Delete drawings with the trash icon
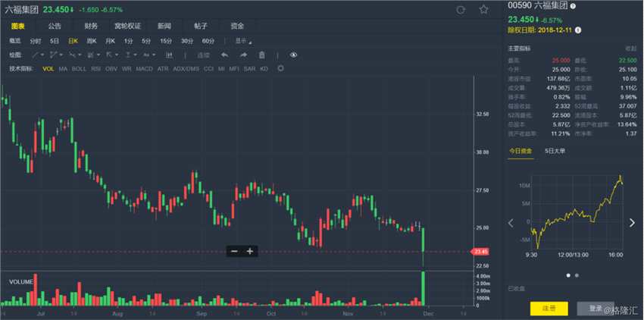 [261, 55]
